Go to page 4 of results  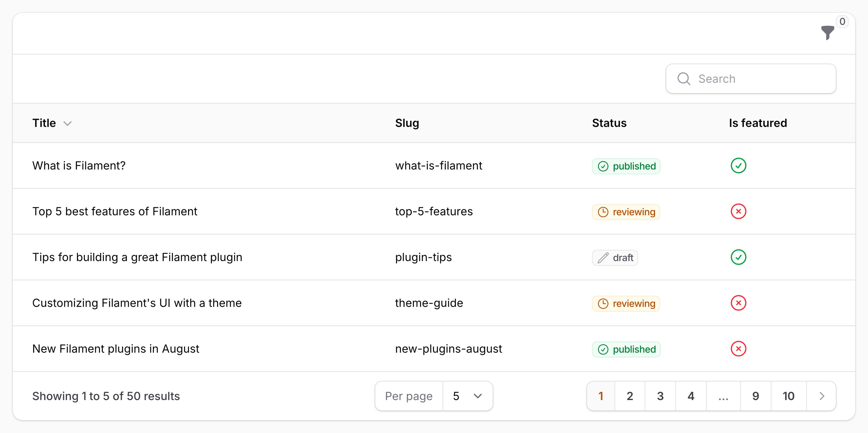pyautogui.click(x=691, y=396)
